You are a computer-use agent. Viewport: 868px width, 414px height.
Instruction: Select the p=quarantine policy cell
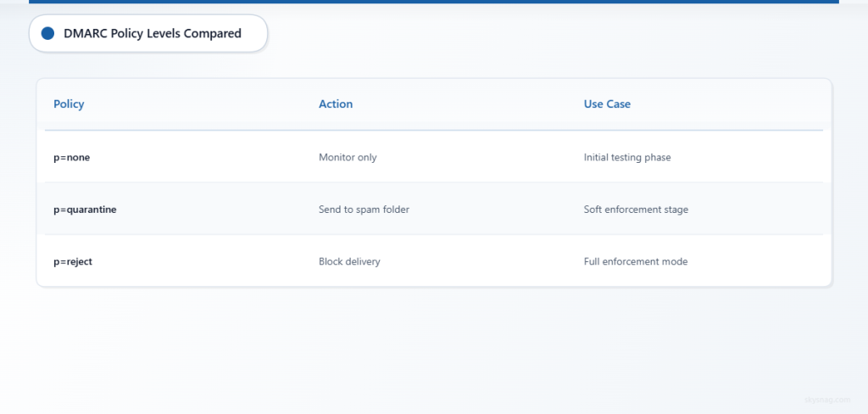[x=85, y=210]
